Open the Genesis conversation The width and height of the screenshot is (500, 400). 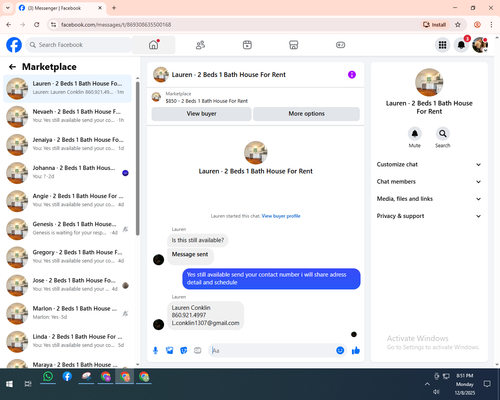point(67,229)
